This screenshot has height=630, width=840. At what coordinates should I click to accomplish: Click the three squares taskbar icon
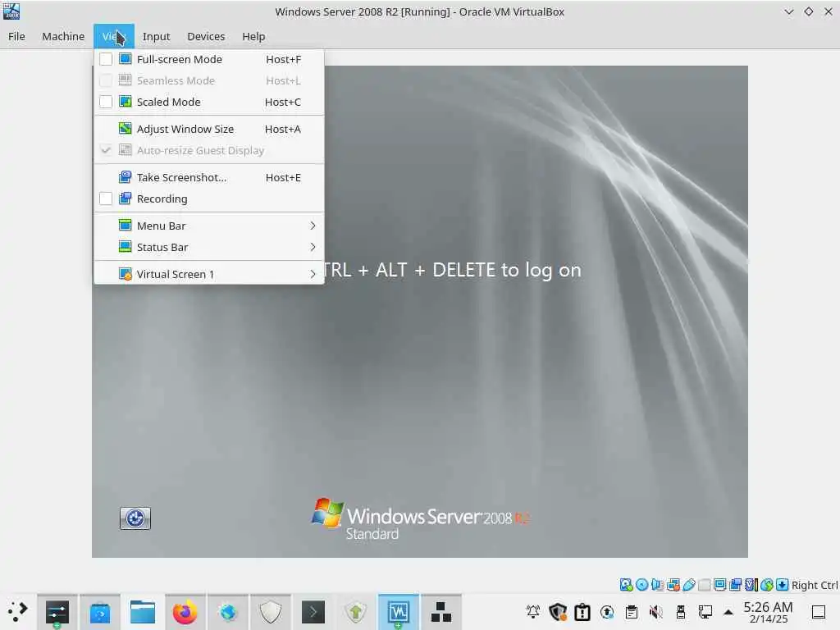click(x=441, y=612)
